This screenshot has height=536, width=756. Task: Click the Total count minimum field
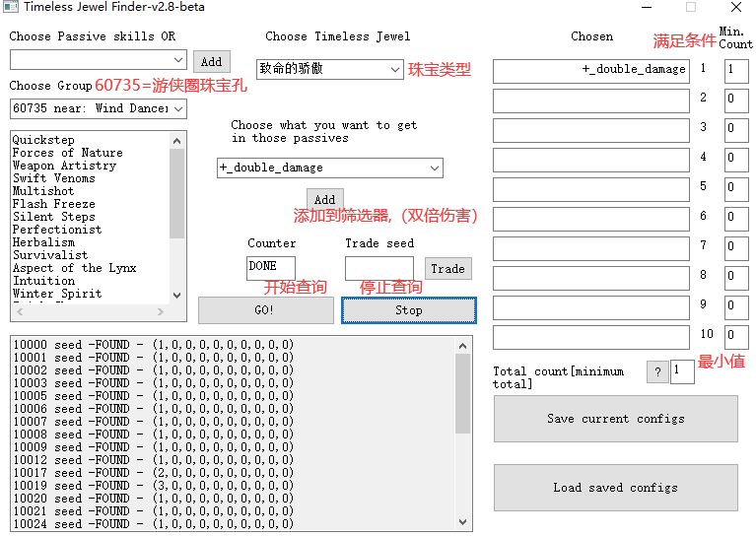coord(682,371)
